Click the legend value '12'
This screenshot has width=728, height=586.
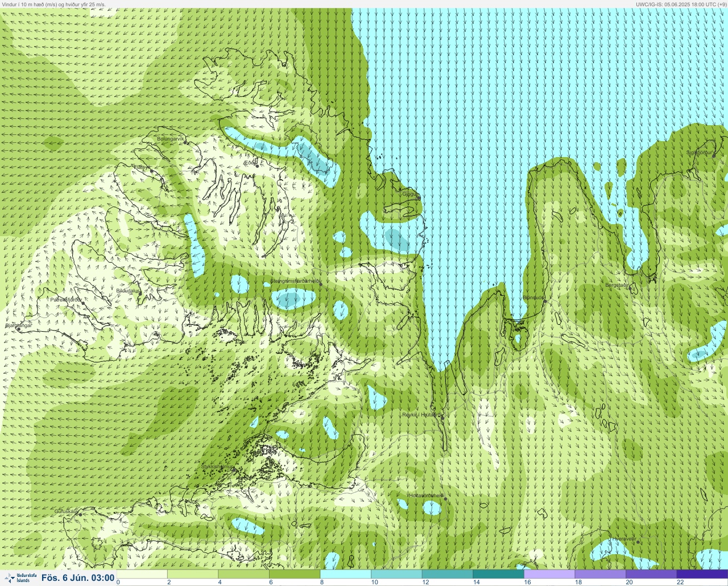(425, 582)
